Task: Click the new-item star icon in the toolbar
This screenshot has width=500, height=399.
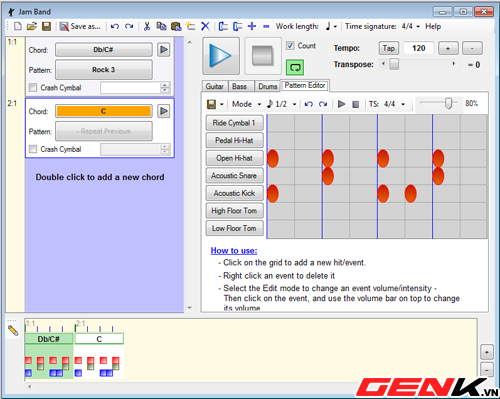Action: click(x=191, y=26)
